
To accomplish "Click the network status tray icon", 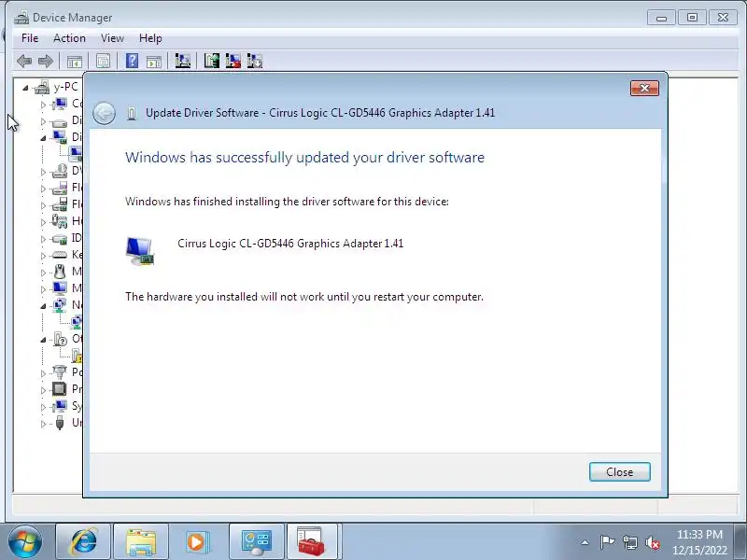I will [629, 542].
